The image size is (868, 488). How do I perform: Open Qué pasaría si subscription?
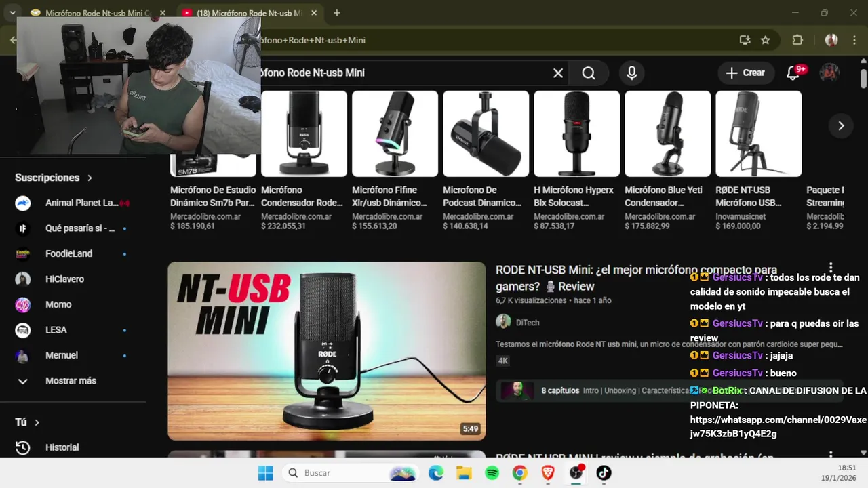[73, 228]
